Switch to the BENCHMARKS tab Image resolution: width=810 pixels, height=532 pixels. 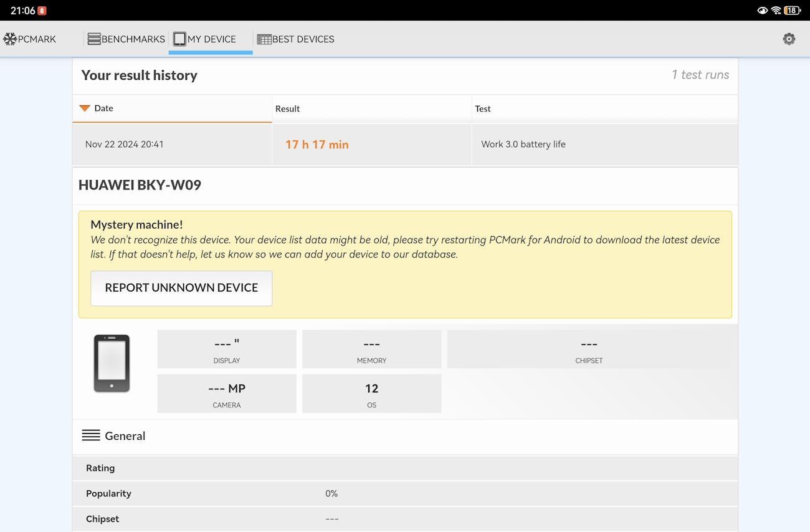tap(126, 39)
